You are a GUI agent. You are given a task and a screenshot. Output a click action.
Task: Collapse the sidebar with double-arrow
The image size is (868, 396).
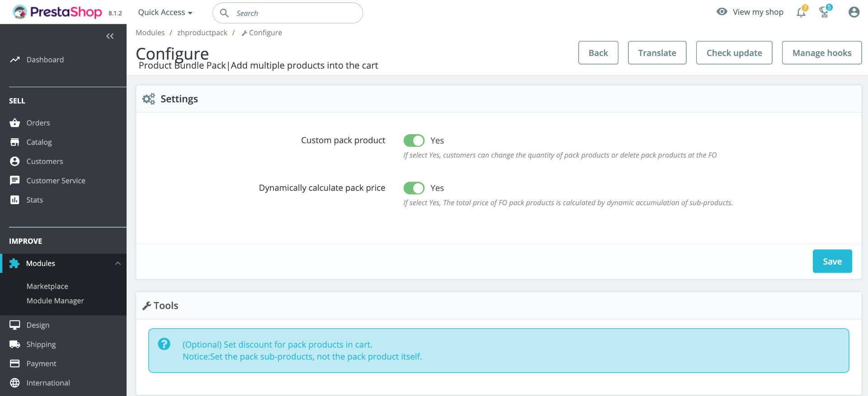click(110, 36)
